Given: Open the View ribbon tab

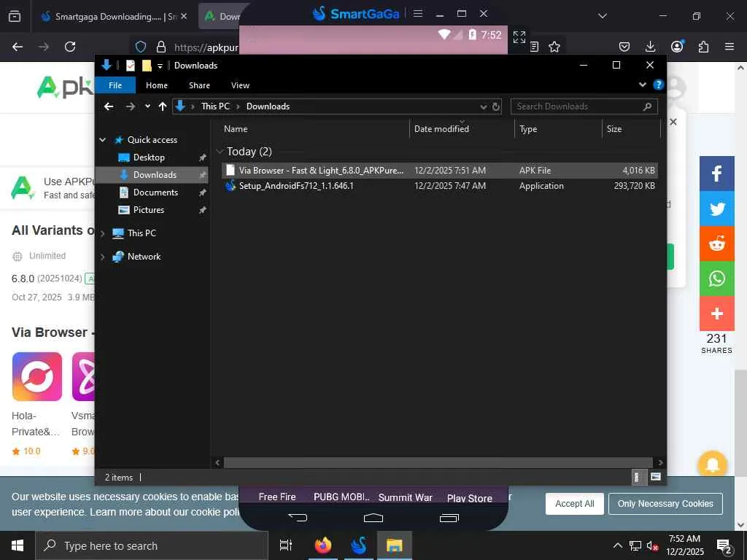Looking at the screenshot, I should tap(240, 85).
